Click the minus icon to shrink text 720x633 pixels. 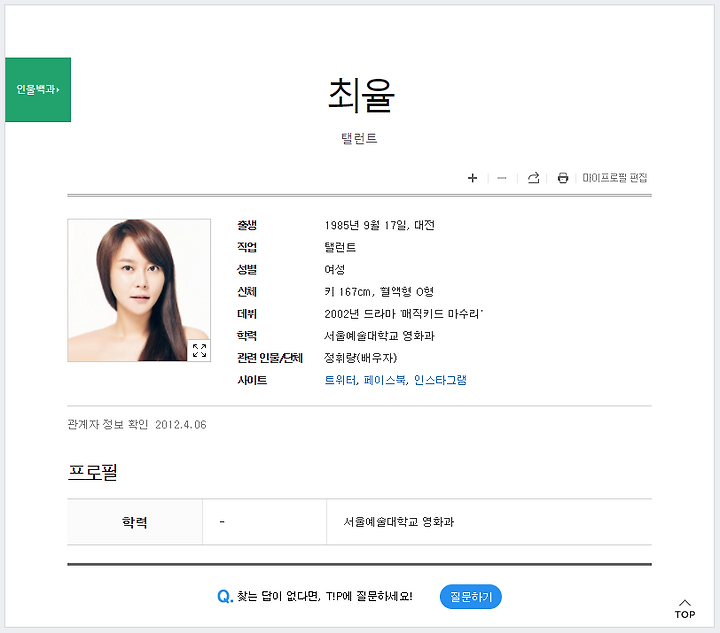click(501, 178)
